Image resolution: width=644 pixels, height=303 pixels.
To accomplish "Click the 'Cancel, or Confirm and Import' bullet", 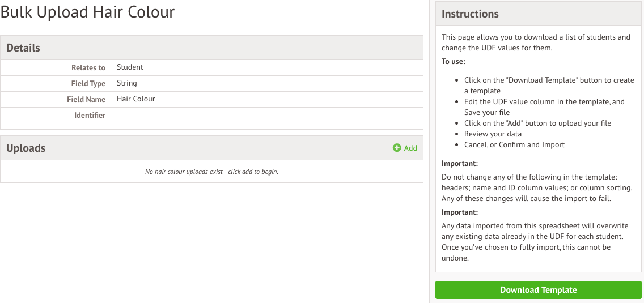I will click(x=514, y=144).
